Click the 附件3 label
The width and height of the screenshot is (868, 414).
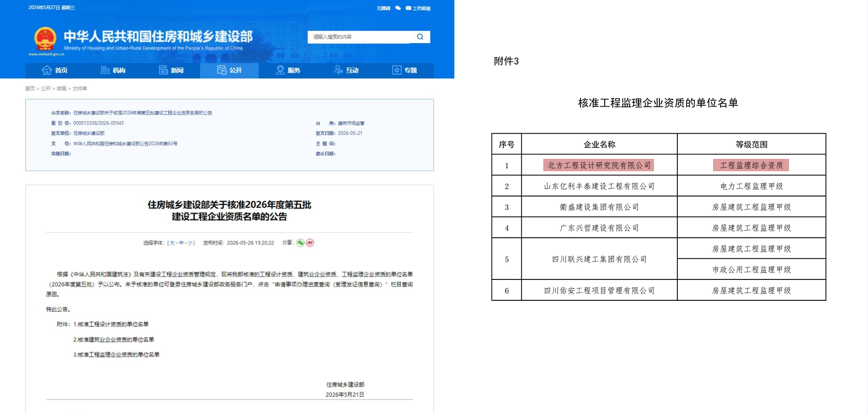point(506,61)
